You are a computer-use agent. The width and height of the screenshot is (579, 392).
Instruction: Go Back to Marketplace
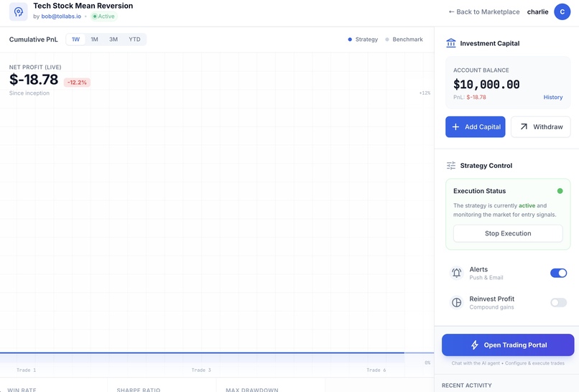(483, 11)
